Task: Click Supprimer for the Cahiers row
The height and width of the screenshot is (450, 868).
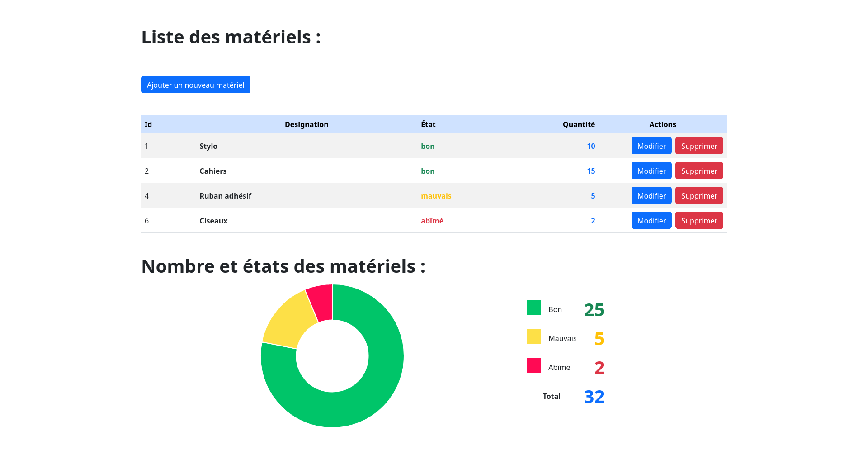Action: (x=699, y=171)
